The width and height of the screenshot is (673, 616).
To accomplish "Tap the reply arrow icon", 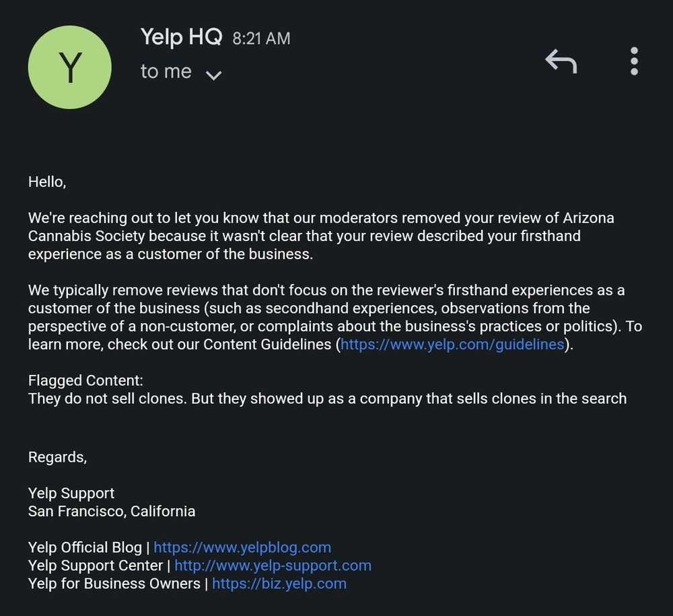I will pyautogui.click(x=561, y=61).
